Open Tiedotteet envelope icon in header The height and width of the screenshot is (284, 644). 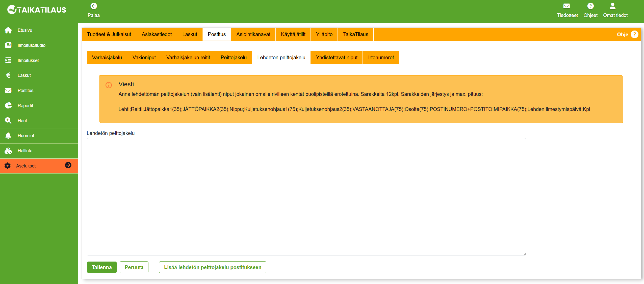tap(567, 6)
